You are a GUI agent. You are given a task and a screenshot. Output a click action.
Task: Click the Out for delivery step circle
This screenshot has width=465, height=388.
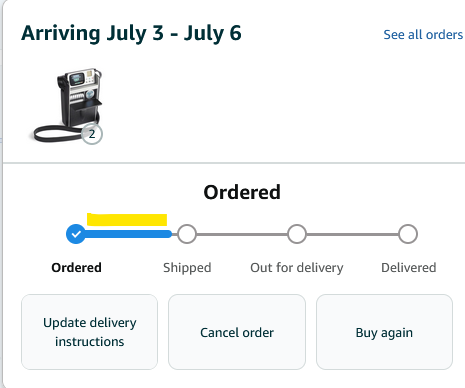(297, 234)
